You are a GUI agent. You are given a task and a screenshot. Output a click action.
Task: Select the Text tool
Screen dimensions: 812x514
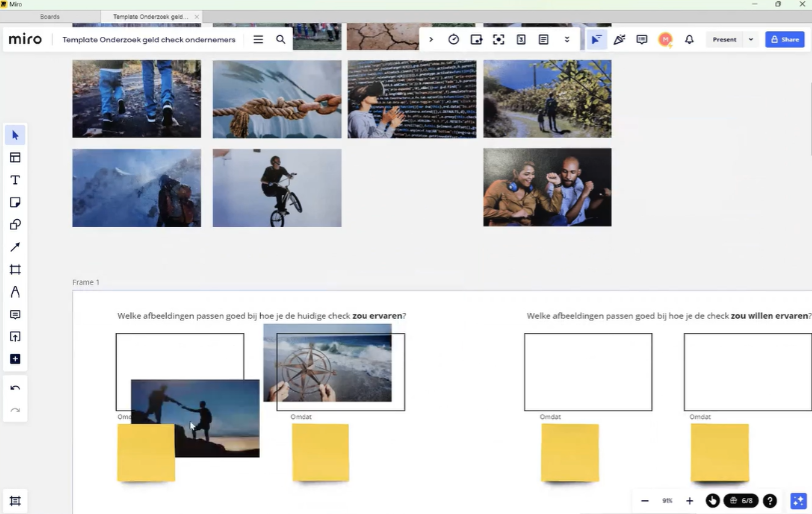tap(15, 180)
